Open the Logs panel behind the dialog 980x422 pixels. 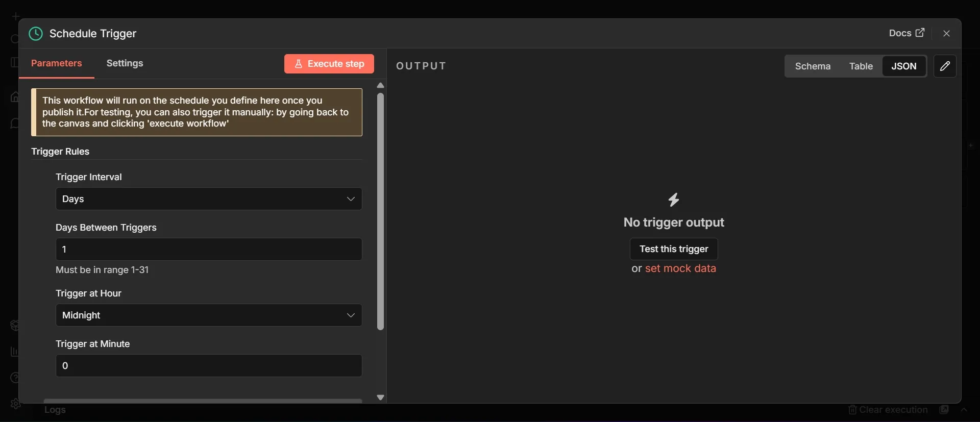pos(55,410)
